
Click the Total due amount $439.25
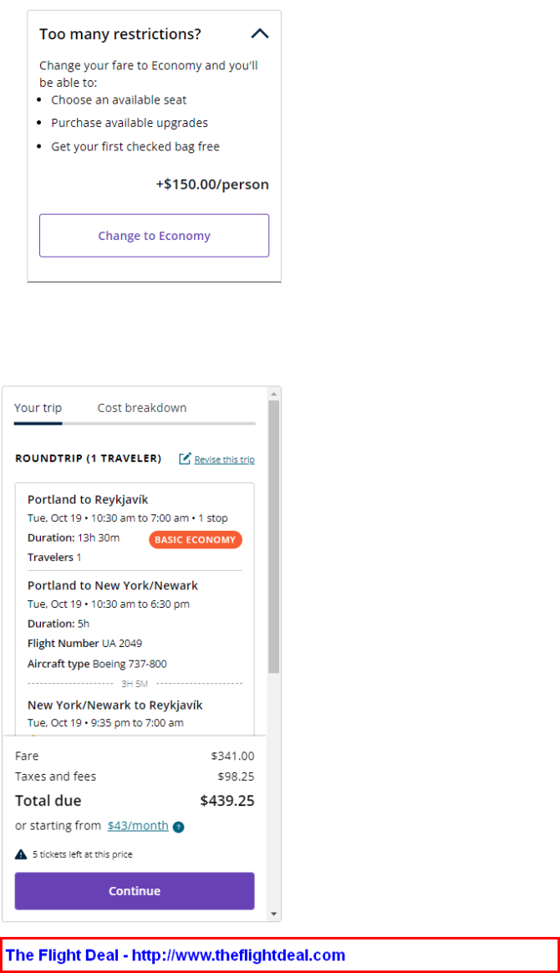pos(227,801)
